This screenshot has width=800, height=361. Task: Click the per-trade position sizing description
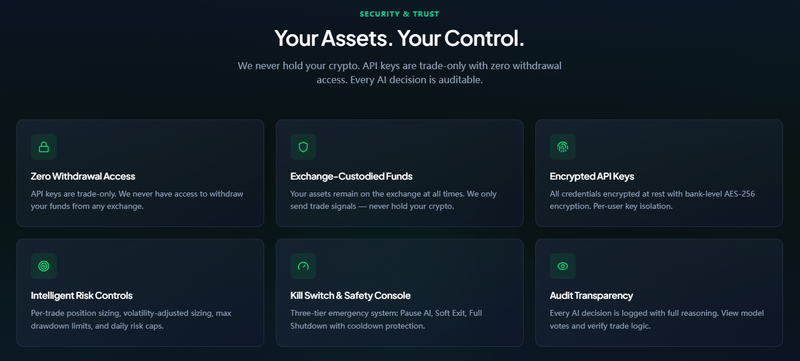coord(131,320)
